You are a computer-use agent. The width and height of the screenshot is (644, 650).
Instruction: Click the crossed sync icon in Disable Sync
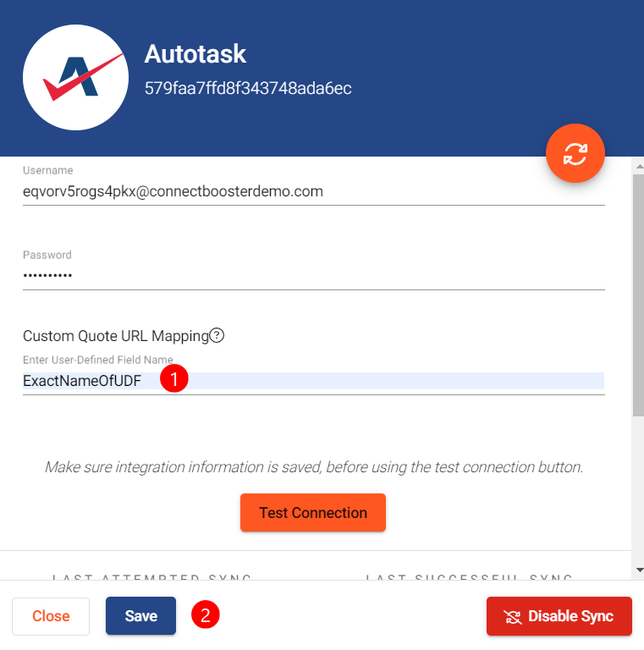point(513,616)
